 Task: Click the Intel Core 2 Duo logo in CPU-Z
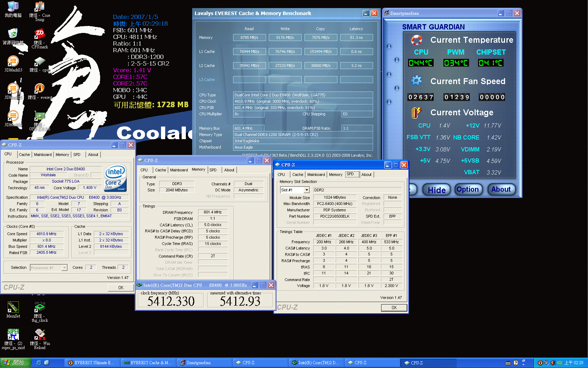tap(116, 178)
